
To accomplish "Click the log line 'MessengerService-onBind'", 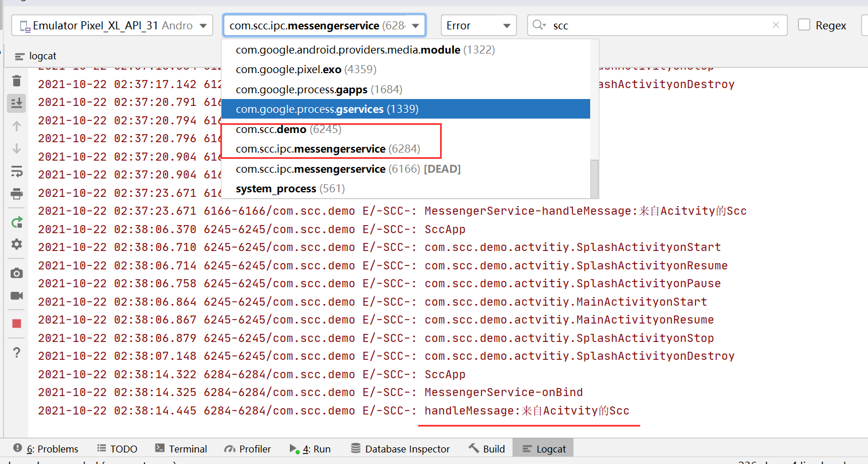I will pyautogui.click(x=311, y=393).
